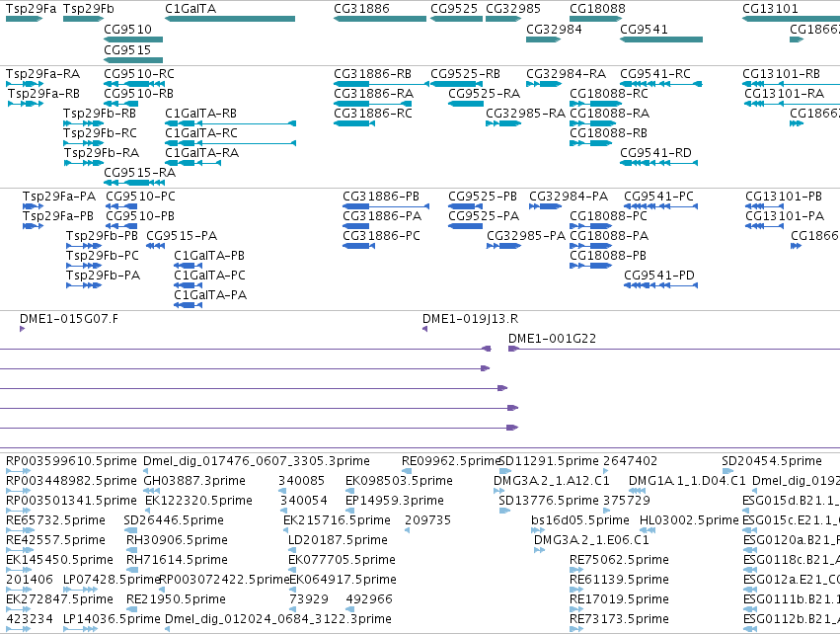Click the CG9510-RB transcript label

click(139, 94)
